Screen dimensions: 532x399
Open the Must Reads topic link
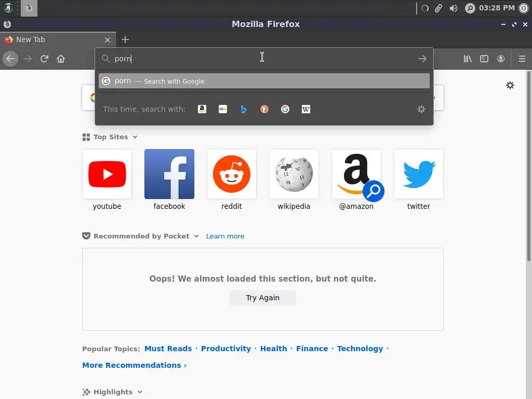(x=168, y=349)
